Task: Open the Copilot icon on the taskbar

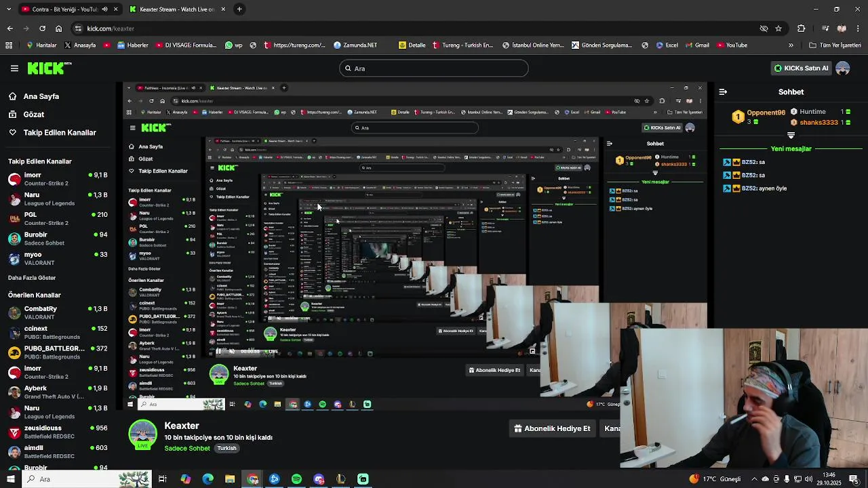Action: tap(185, 479)
